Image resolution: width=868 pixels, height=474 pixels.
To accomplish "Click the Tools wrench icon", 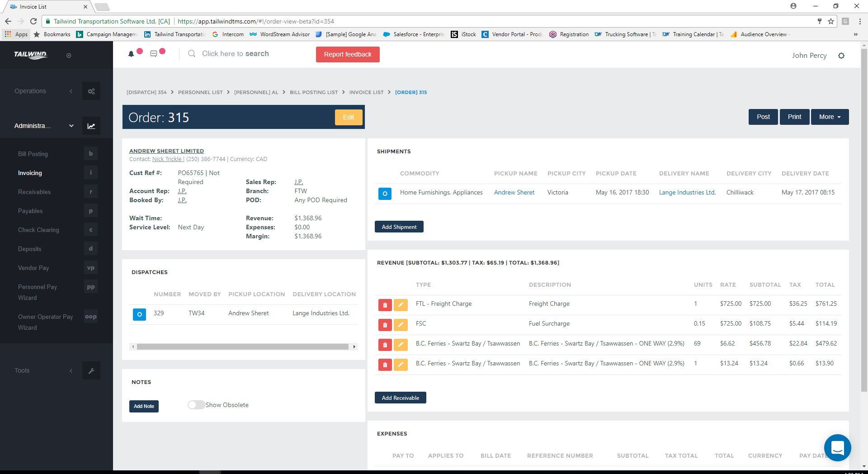I will point(91,371).
